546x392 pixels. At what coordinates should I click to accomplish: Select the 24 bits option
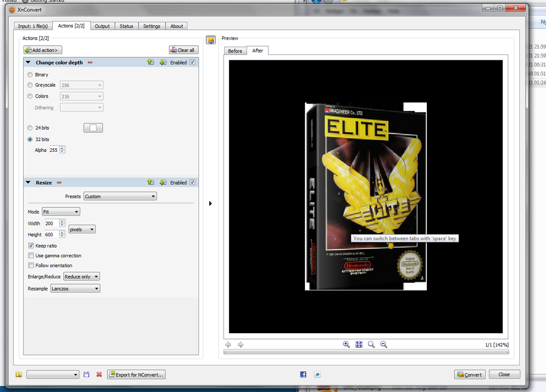(30, 128)
